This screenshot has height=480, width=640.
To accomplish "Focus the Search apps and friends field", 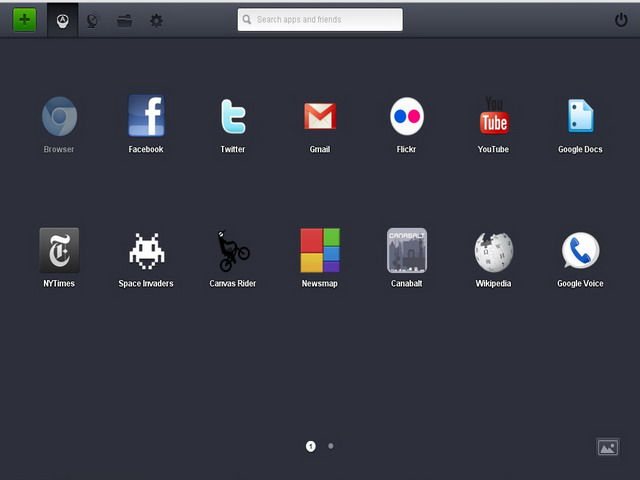I will [320, 20].
